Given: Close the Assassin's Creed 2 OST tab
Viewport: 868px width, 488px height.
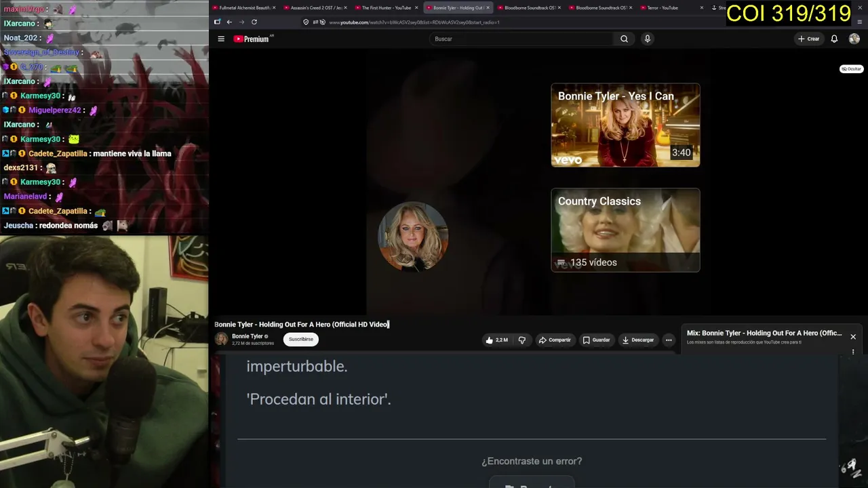Looking at the screenshot, I should (x=345, y=7).
